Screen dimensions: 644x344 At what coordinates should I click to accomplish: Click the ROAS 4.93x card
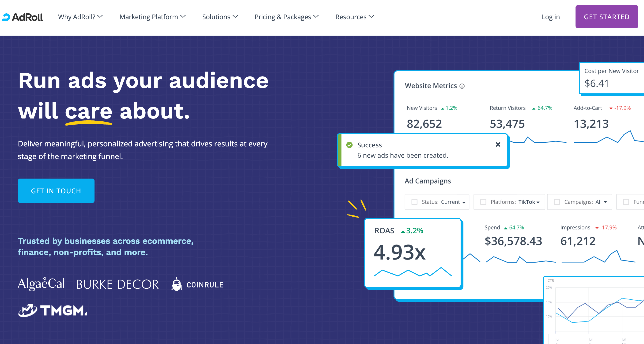click(413, 253)
